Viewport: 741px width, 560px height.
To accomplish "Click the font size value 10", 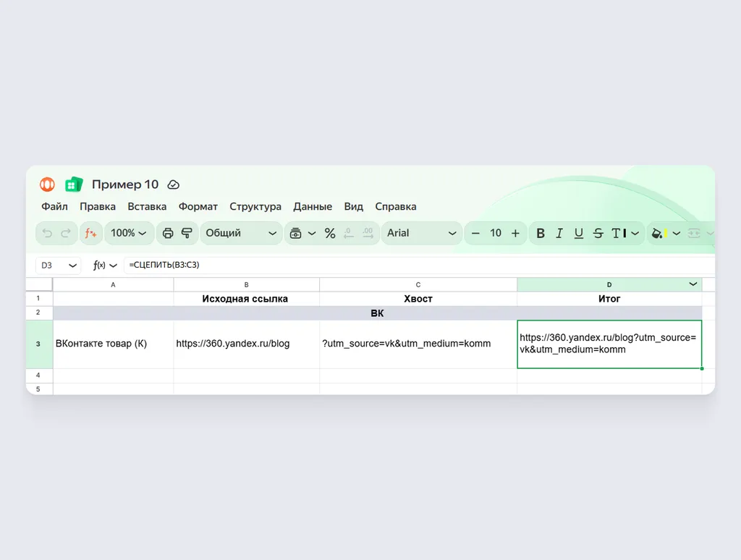I will tap(495, 233).
